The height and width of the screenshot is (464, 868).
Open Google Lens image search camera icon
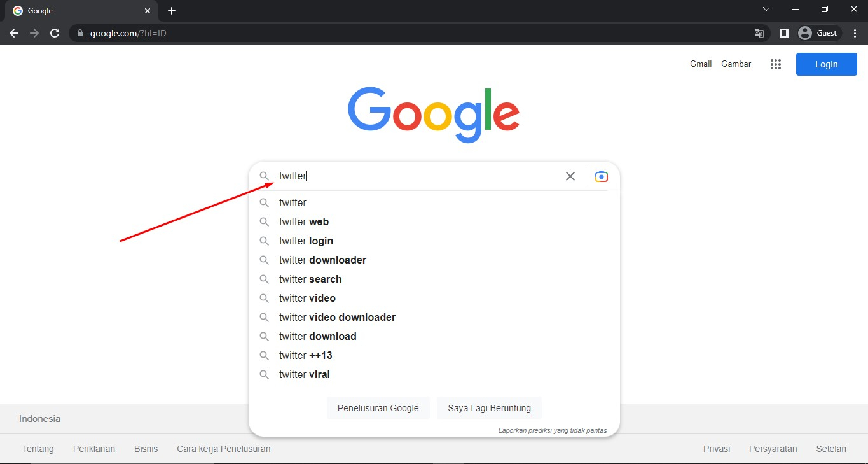pyautogui.click(x=602, y=176)
